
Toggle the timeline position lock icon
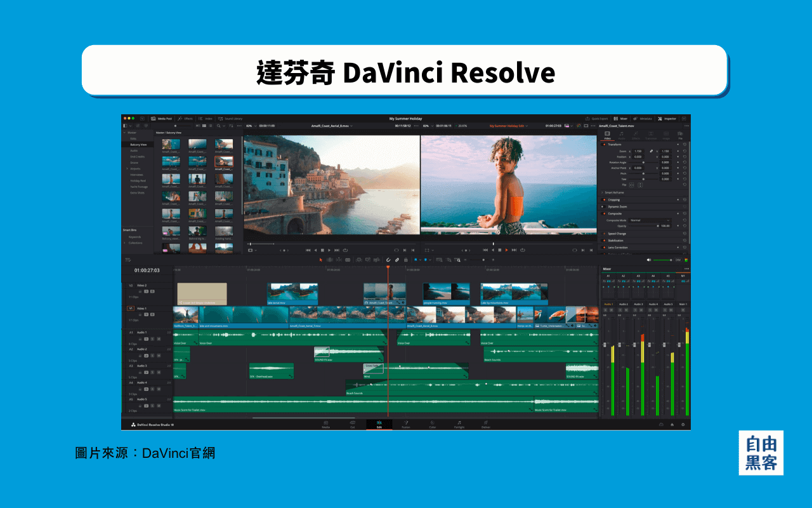(406, 260)
